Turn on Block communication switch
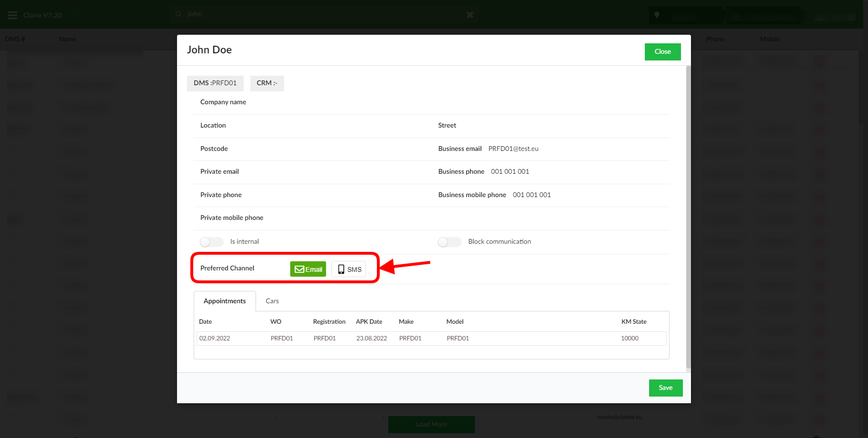This screenshot has height=438, width=868. (449, 242)
